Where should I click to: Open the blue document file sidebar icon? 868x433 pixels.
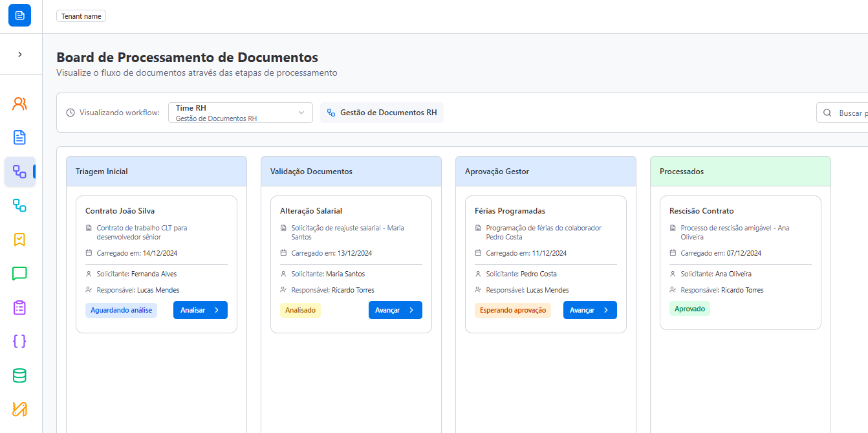[19, 137]
